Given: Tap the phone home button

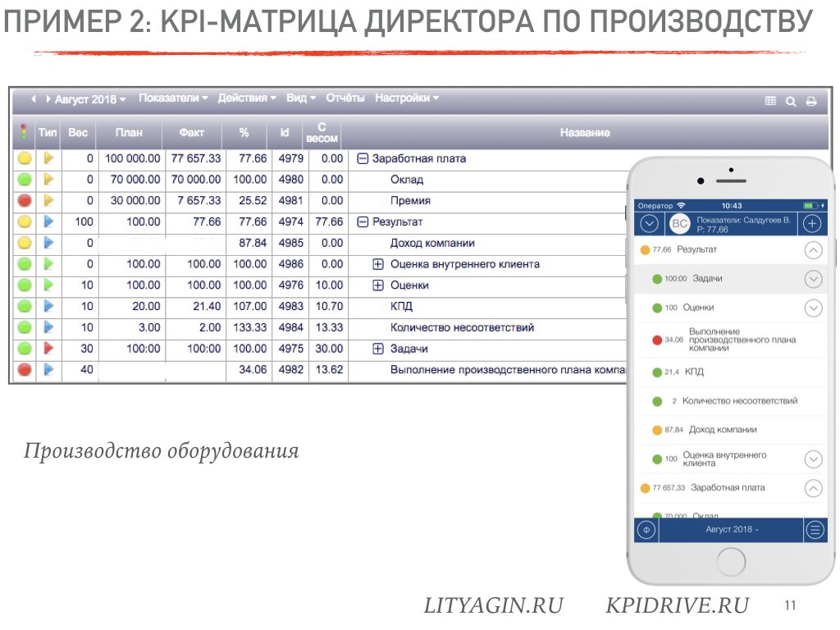Looking at the screenshot, I should click(x=731, y=563).
